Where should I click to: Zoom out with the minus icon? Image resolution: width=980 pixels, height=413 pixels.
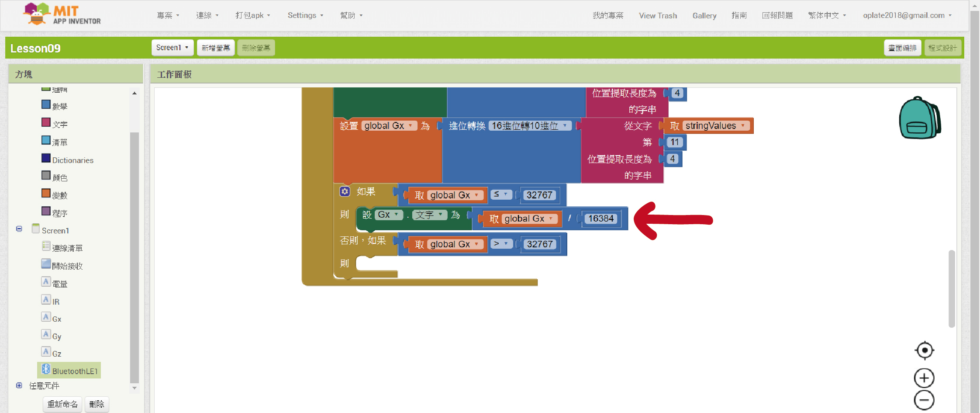924,400
